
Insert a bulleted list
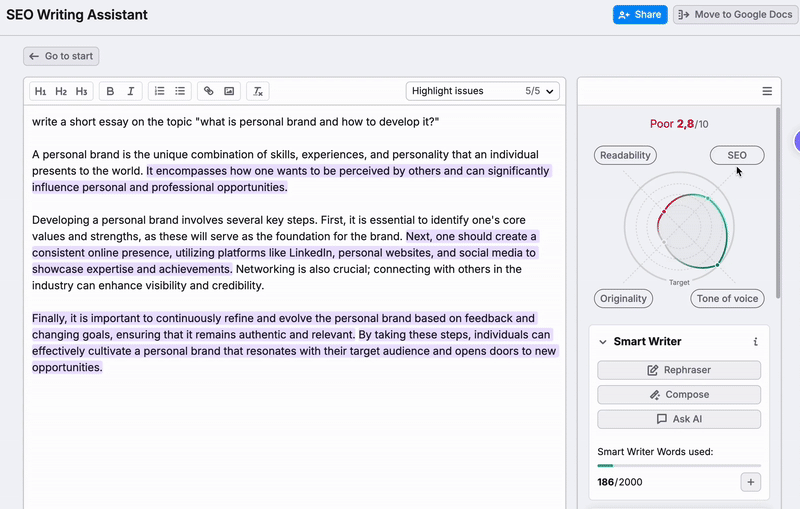tap(180, 91)
